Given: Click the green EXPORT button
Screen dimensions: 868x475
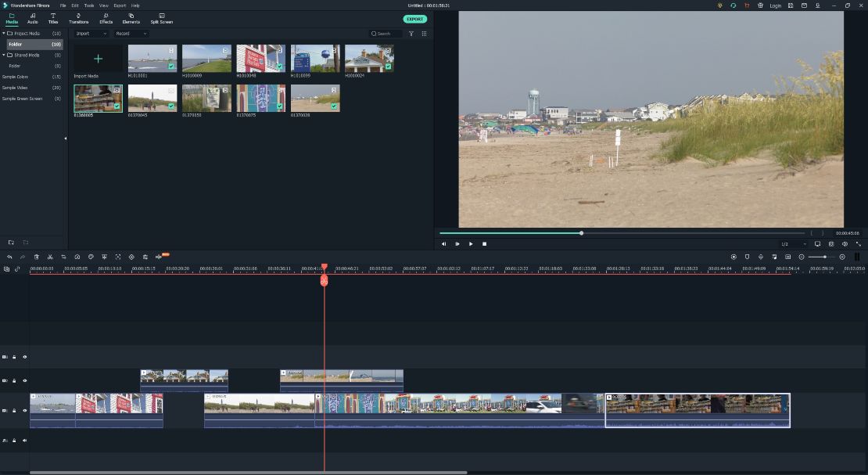Looking at the screenshot, I should (415, 19).
